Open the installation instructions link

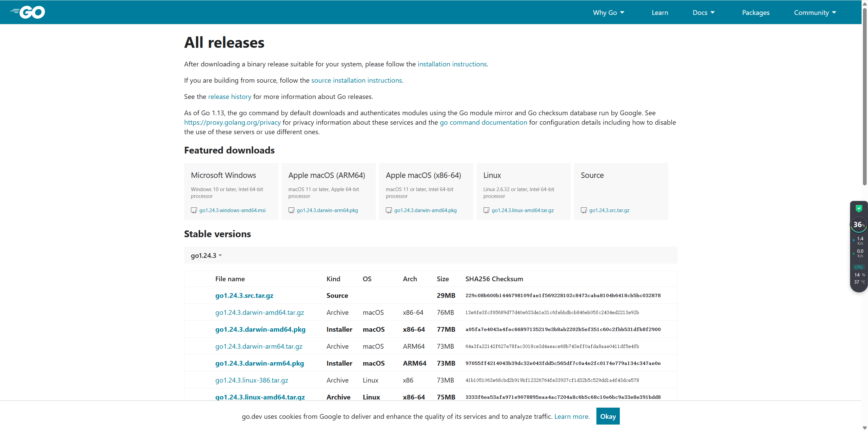[x=452, y=64]
